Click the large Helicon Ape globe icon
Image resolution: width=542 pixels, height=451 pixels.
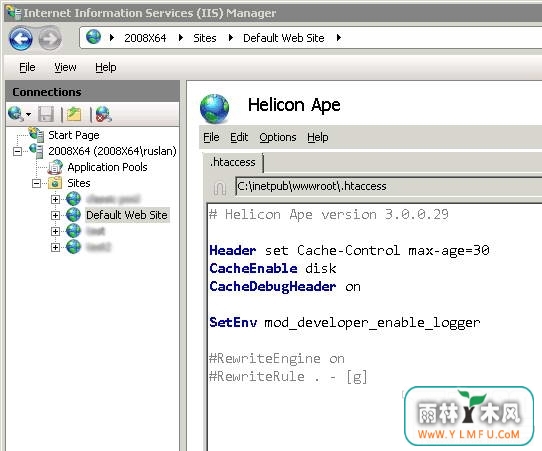tap(214, 109)
